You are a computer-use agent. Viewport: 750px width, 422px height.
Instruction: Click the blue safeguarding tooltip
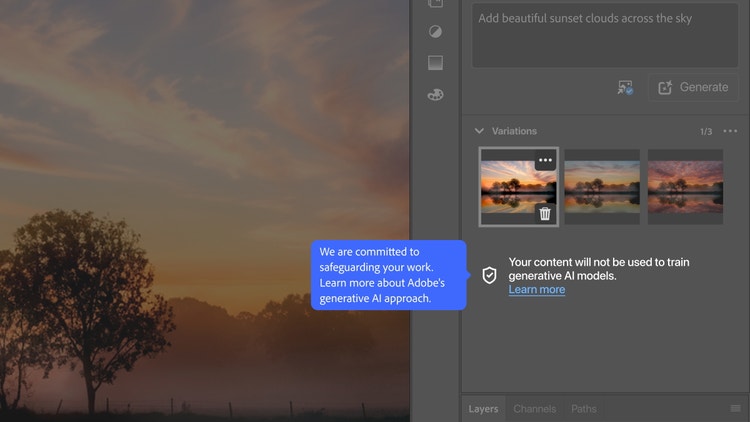pos(388,275)
